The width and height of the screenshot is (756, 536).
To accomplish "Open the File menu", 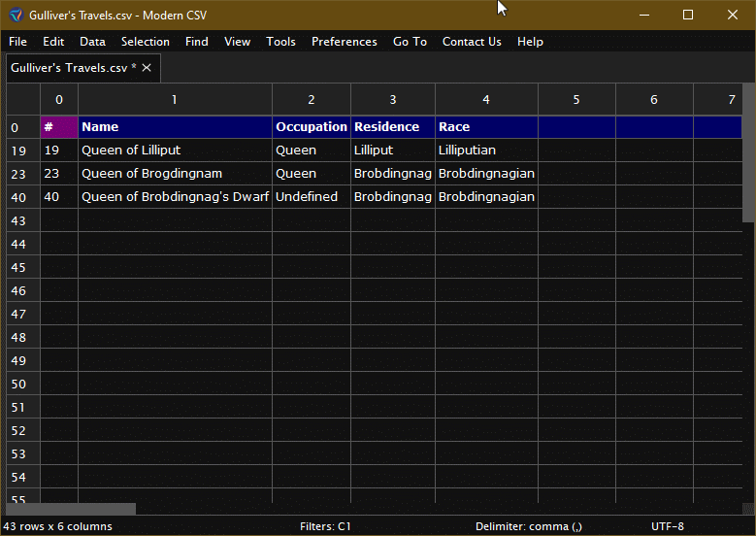I will click(17, 42).
